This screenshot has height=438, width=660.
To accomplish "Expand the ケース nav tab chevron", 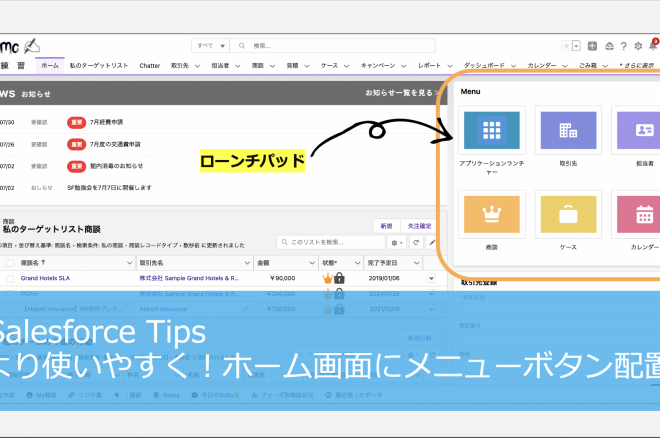I will click(x=346, y=66).
